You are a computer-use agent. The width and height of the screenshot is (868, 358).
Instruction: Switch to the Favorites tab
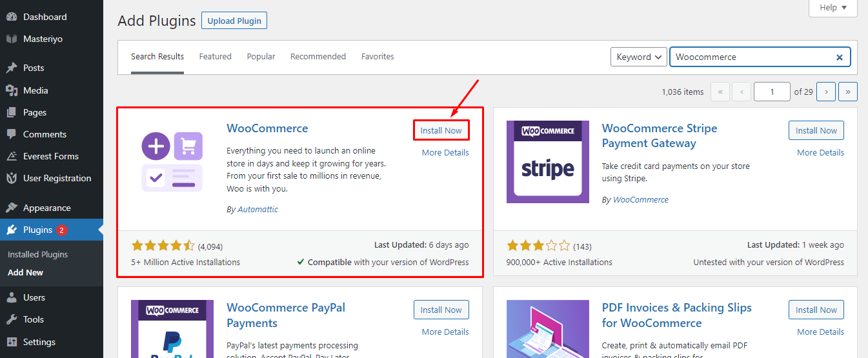pos(378,57)
